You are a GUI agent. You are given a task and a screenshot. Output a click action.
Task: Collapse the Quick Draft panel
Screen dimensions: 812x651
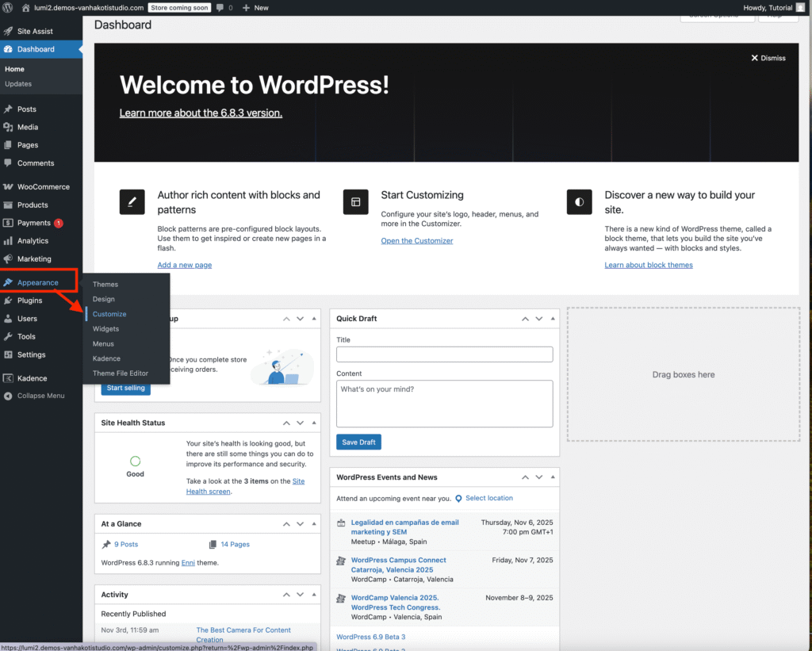click(x=551, y=319)
